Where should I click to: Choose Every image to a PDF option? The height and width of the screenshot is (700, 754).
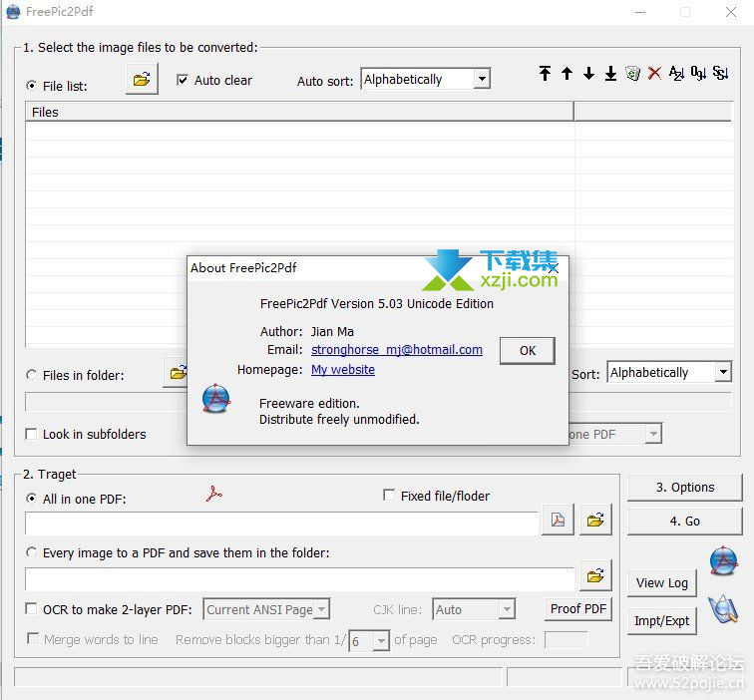[x=31, y=552]
